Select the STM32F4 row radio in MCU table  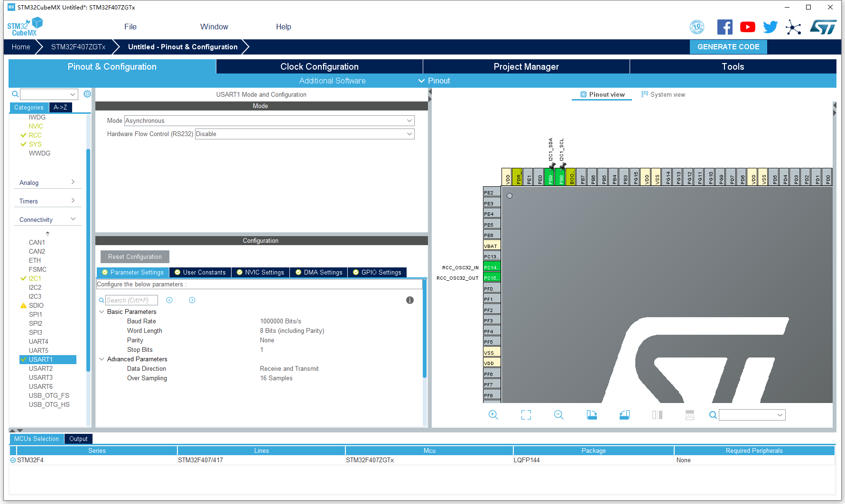[13, 460]
